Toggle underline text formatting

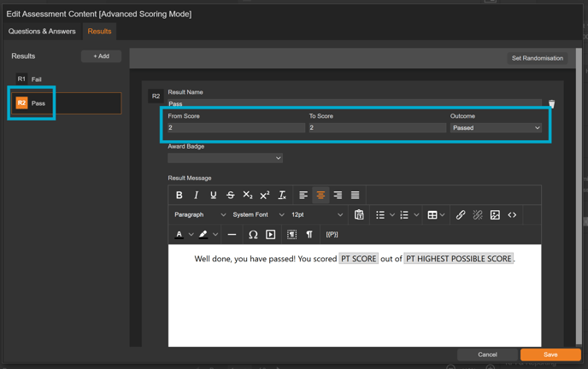pyautogui.click(x=214, y=196)
